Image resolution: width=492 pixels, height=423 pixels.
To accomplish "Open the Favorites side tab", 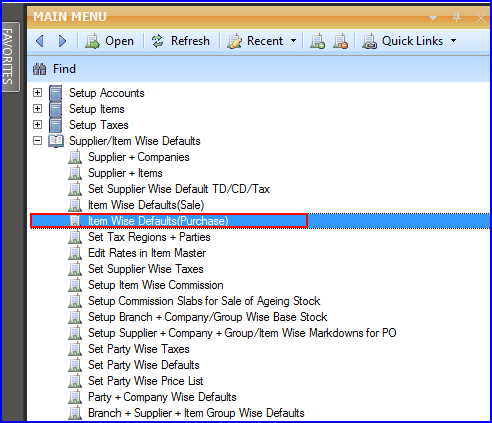I will (10, 57).
